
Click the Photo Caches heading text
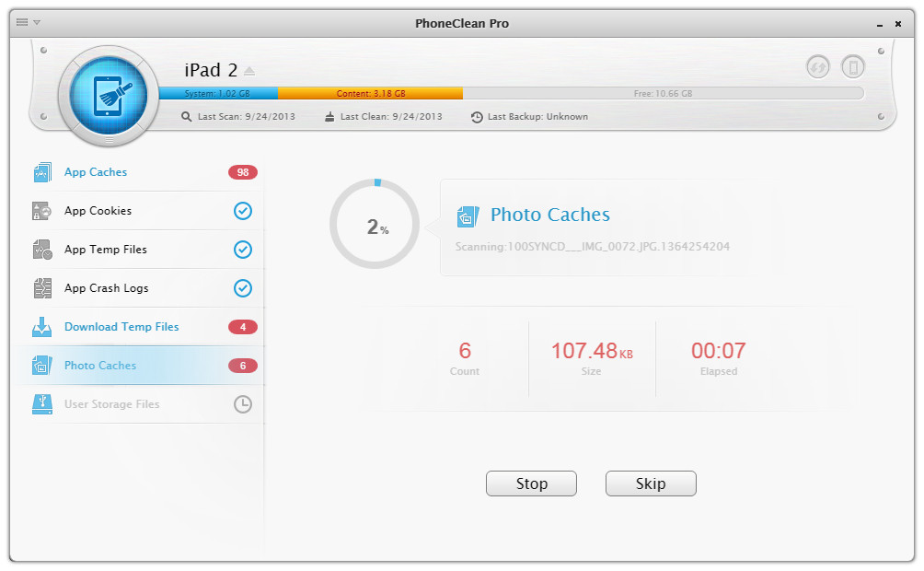tap(550, 215)
